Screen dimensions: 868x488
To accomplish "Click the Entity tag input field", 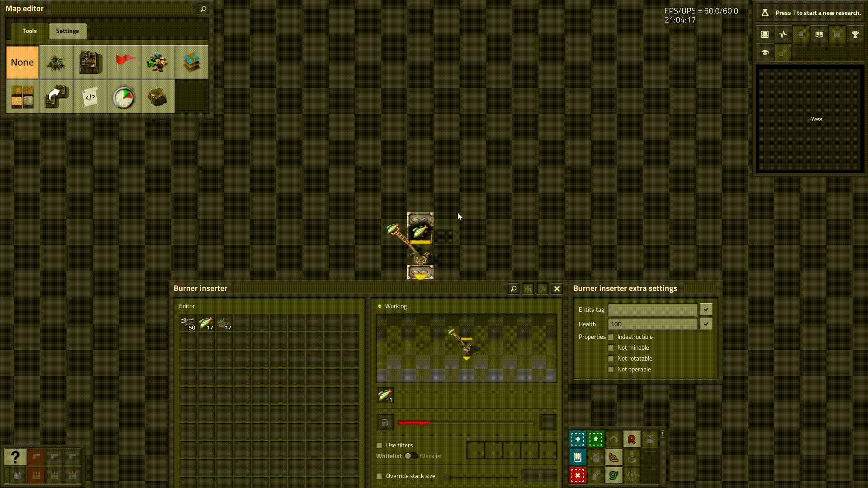I will [652, 310].
